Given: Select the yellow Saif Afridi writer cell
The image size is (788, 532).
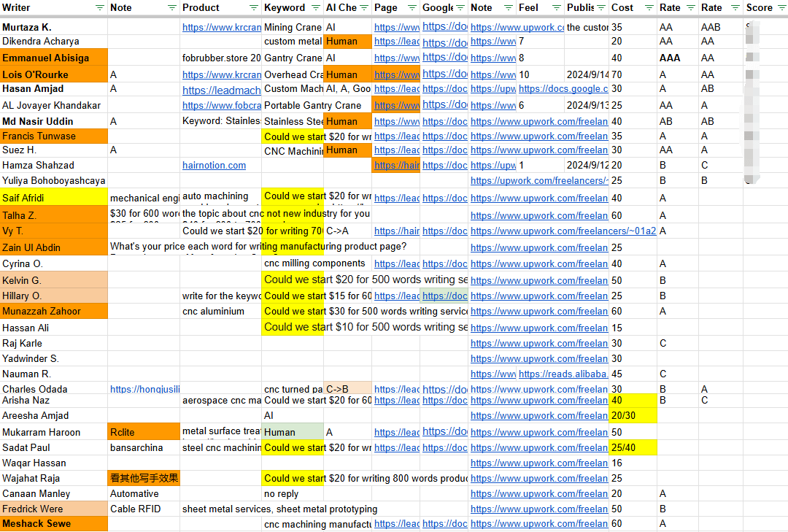Looking at the screenshot, I should (x=54, y=198).
